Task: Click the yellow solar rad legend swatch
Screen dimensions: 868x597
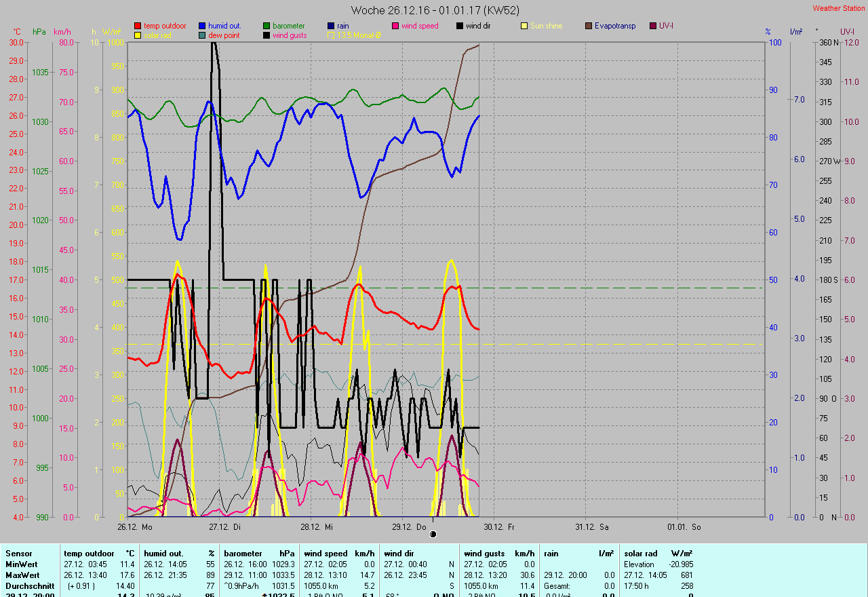Action: pyautogui.click(x=138, y=35)
